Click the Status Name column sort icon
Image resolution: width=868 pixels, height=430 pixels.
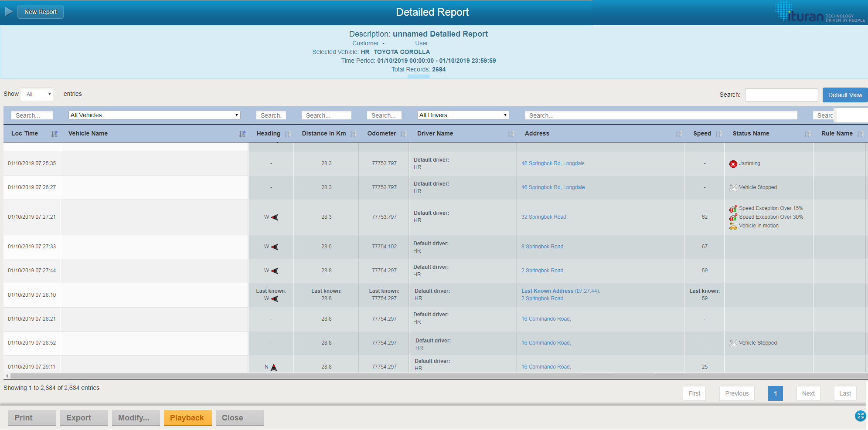coord(807,134)
